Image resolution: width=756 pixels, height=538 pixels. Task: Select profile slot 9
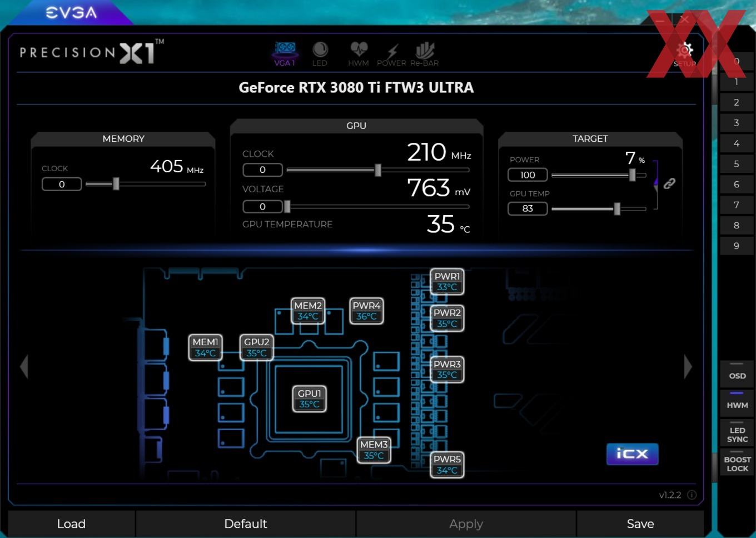(737, 246)
